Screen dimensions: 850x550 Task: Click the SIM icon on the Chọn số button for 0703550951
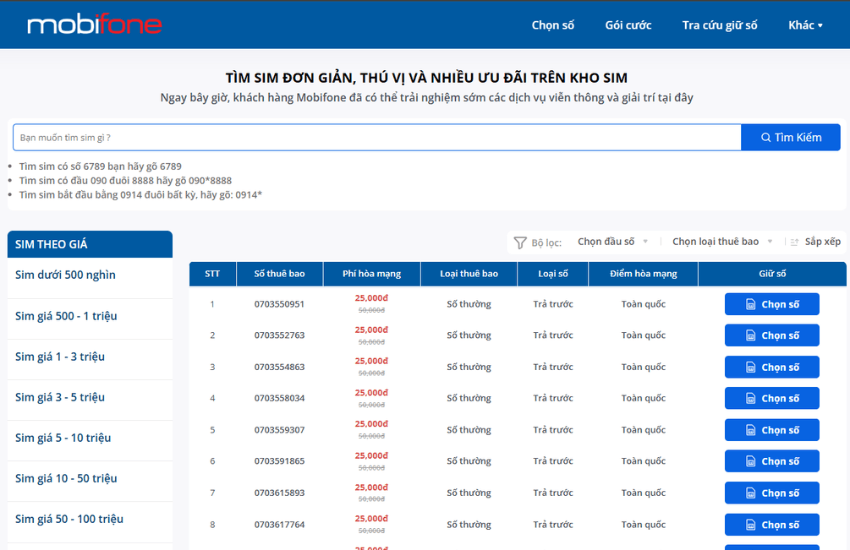(751, 305)
